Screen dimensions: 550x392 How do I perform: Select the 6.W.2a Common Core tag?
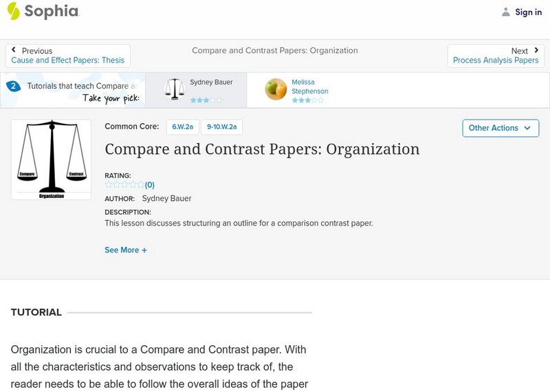point(183,127)
